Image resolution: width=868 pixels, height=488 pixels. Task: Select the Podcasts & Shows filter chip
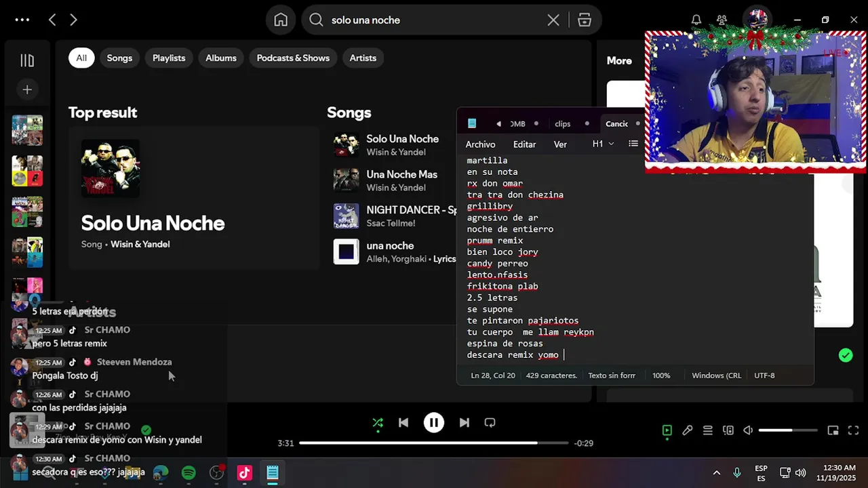(293, 58)
